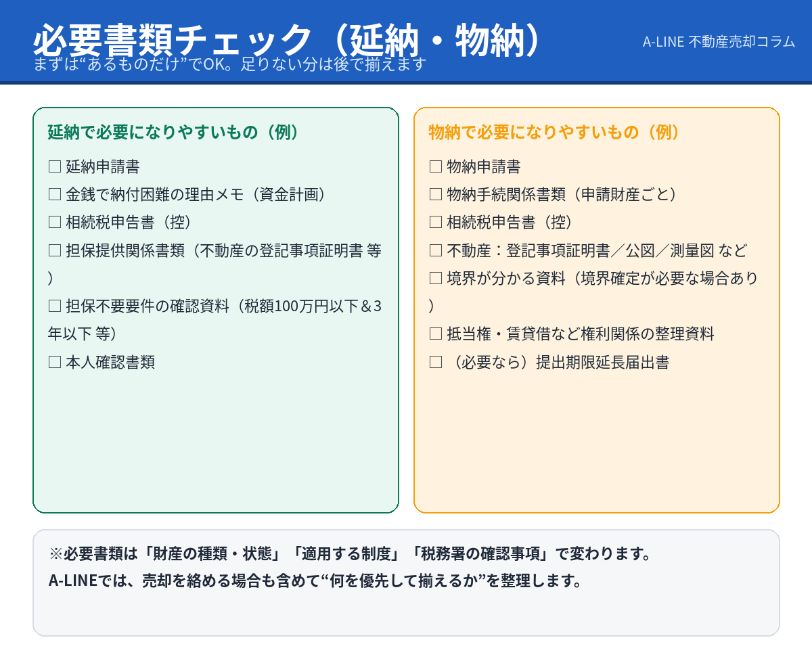Tick the 金銭で納付困難の理由メモ checkbox

(x=55, y=195)
